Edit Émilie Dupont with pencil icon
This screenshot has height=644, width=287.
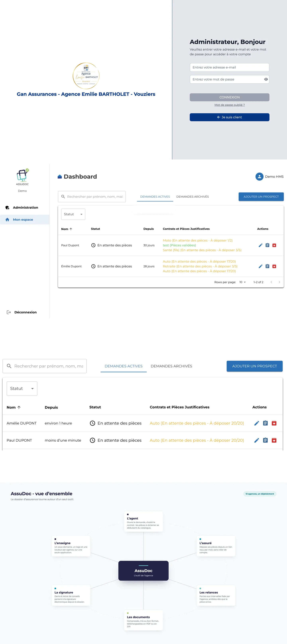[260, 266]
